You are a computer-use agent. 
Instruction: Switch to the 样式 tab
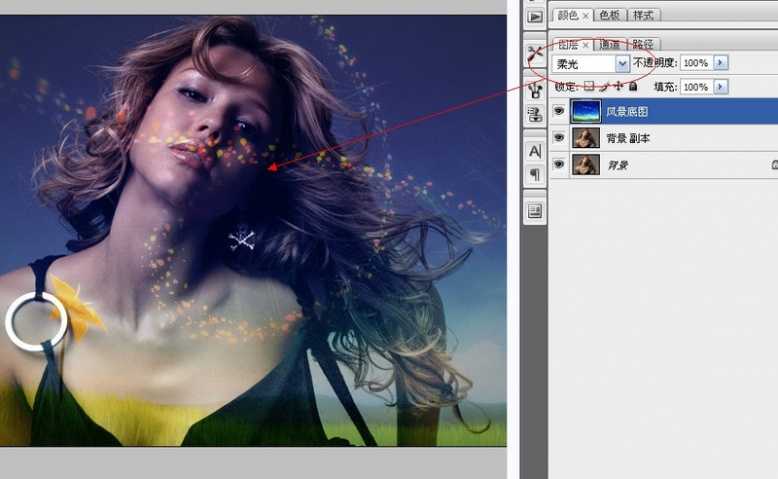pyautogui.click(x=643, y=15)
